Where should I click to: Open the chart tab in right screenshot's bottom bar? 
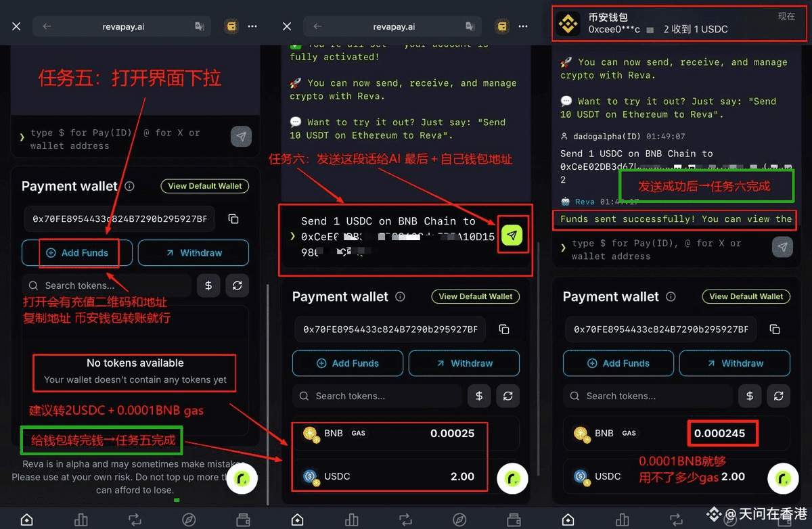coord(622,520)
